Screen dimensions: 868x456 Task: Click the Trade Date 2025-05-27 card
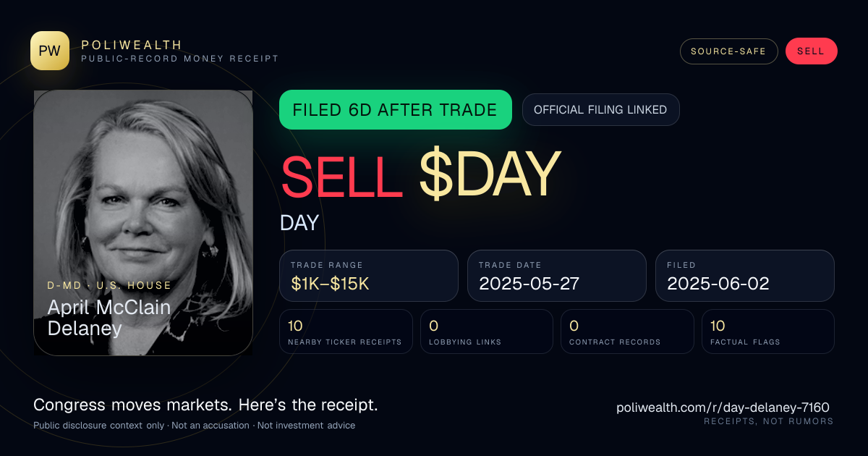556,276
